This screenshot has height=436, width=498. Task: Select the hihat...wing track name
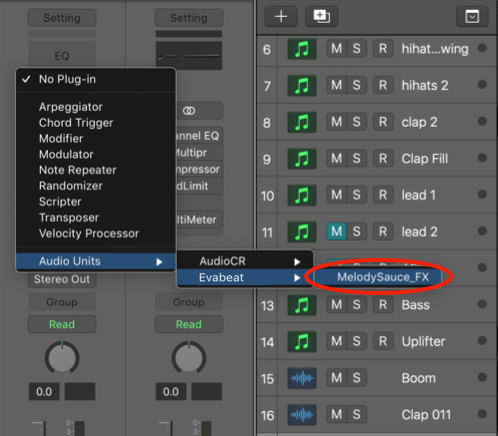435,49
